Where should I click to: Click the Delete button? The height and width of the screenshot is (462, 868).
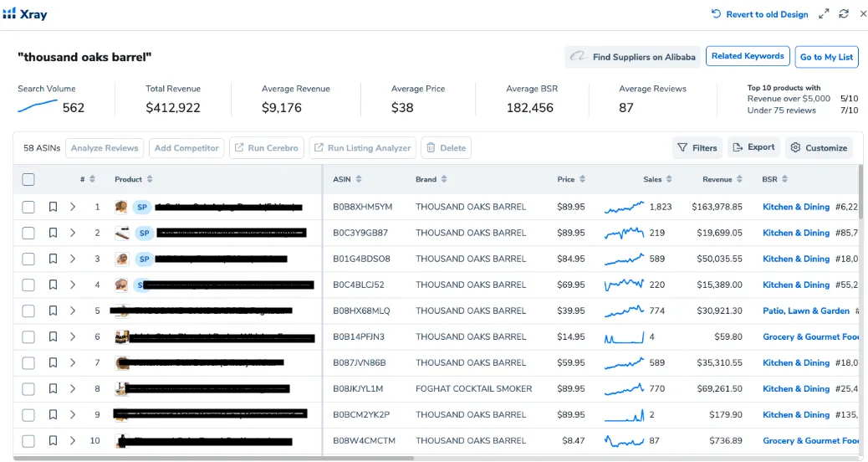point(446,148)
